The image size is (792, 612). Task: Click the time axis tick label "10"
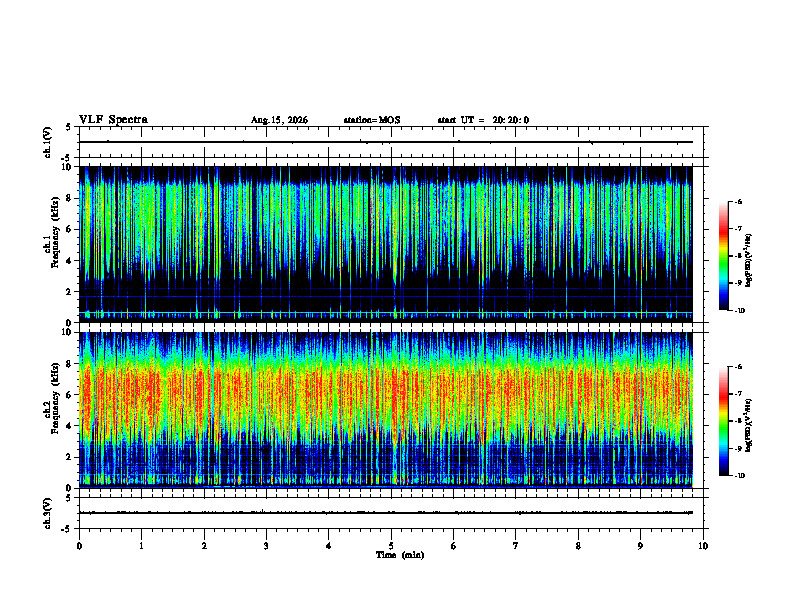pos(703,546)
